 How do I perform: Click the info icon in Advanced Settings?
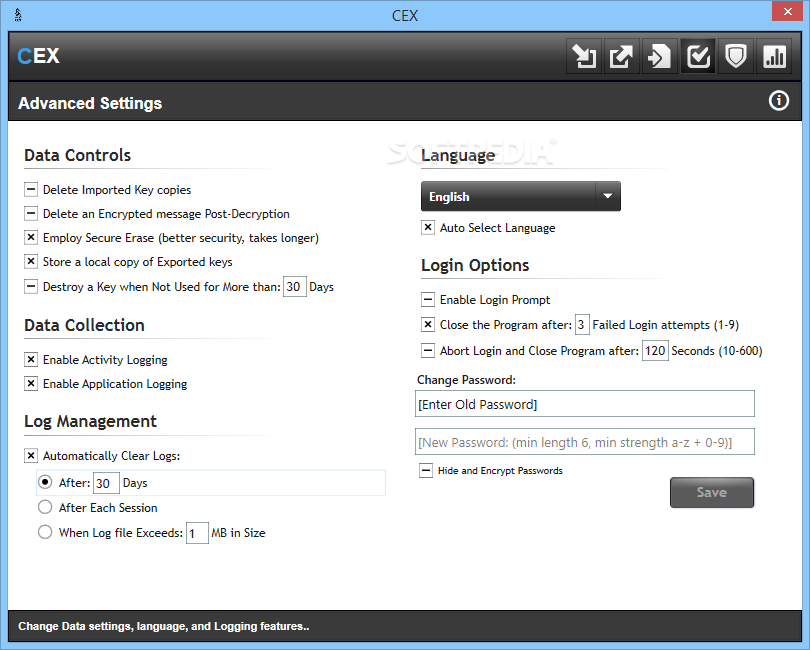pos(778,101)
